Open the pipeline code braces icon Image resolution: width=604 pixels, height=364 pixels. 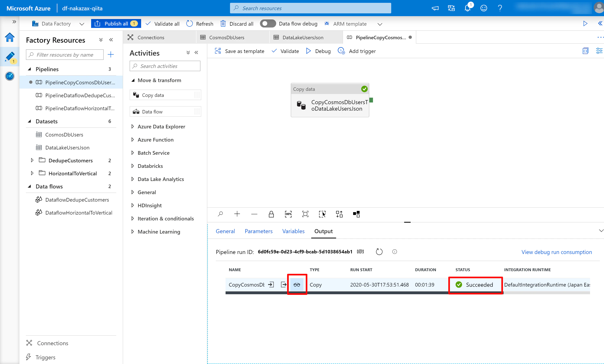point(585,51)
